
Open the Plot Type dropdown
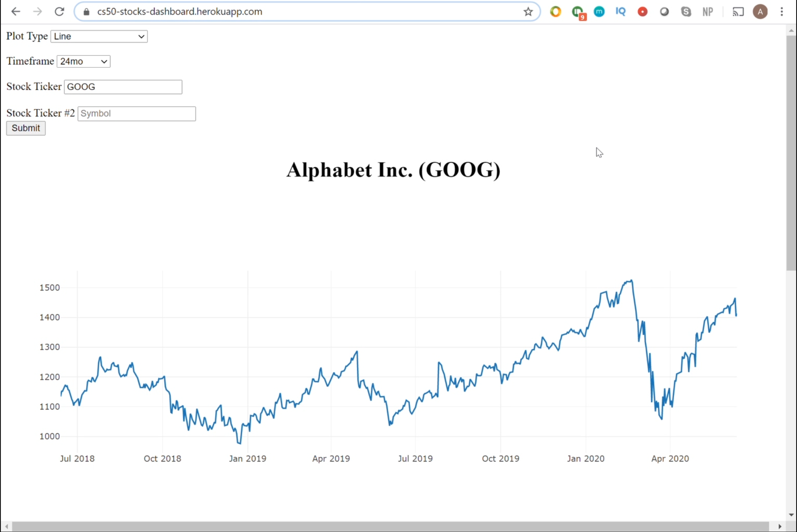99,36
